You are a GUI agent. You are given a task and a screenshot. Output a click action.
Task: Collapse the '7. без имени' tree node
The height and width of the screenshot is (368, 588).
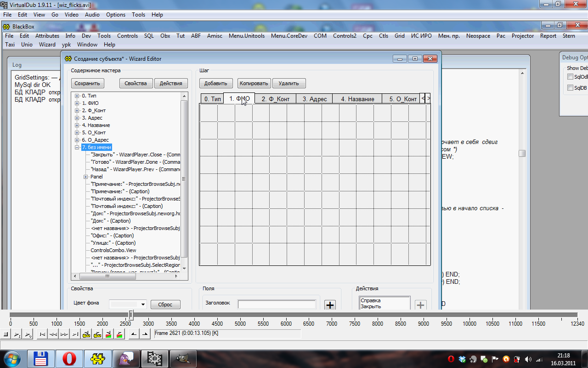tap(77, 147)
